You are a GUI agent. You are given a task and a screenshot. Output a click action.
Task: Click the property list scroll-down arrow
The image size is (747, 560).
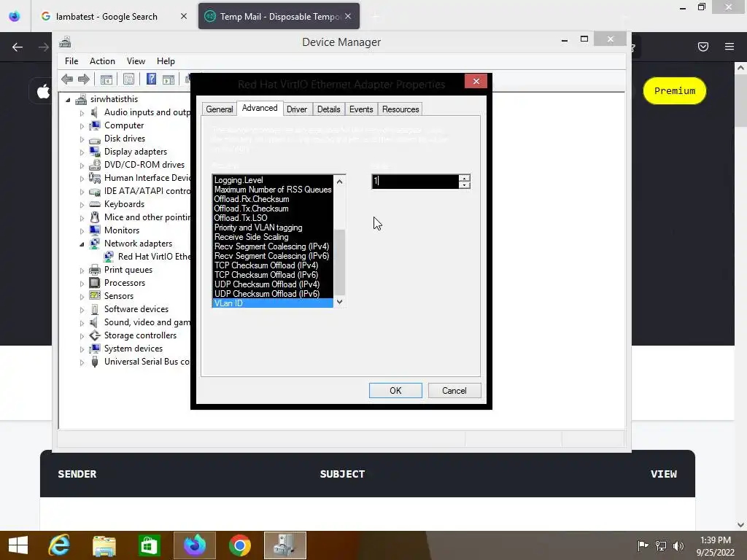(x=340, y=301)
